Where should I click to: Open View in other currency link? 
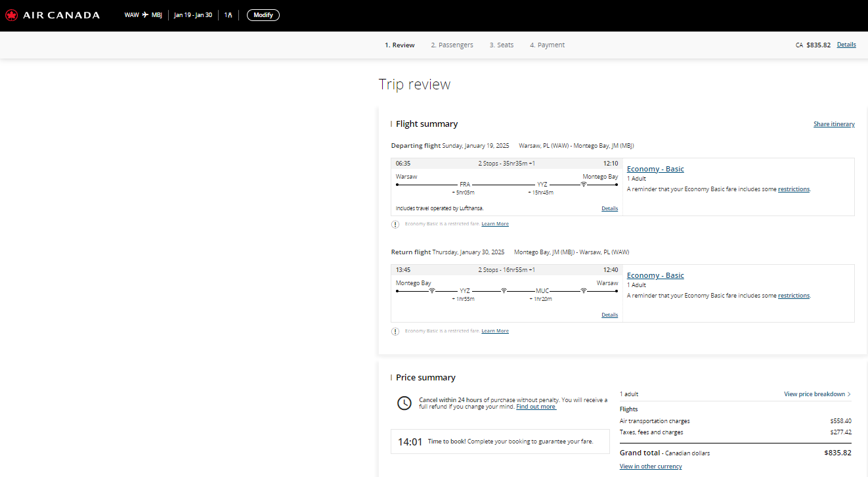(651, 466)
